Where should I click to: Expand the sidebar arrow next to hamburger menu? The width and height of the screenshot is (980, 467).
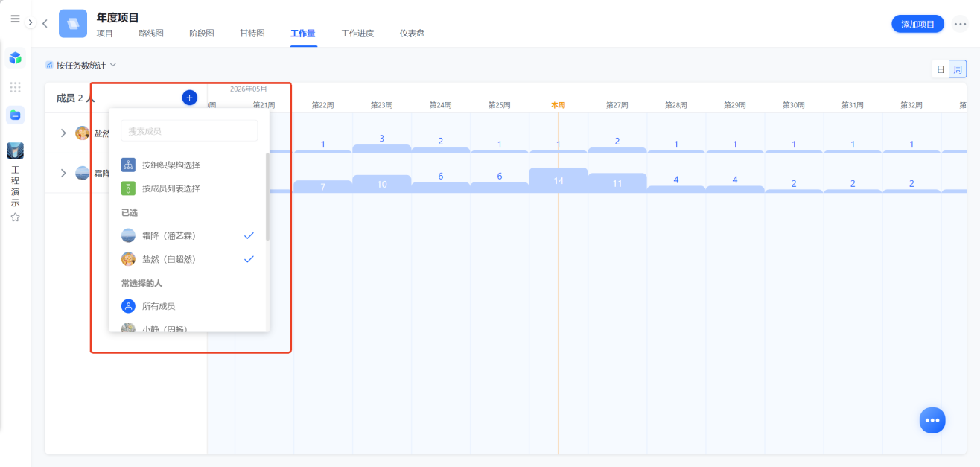click(31, 23)
